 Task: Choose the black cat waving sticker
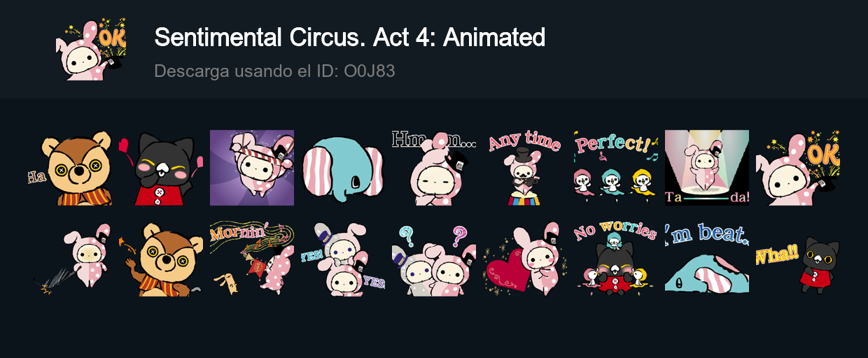161,168
